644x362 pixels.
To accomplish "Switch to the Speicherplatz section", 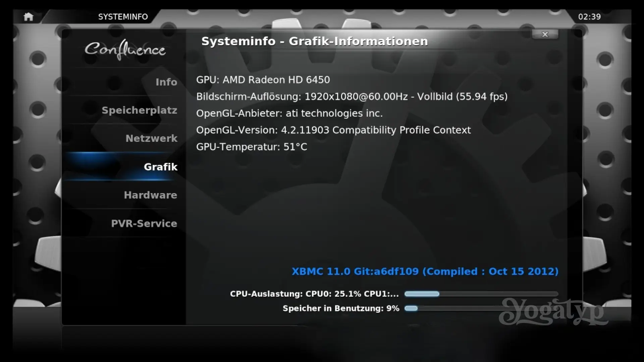I will 139,110.
